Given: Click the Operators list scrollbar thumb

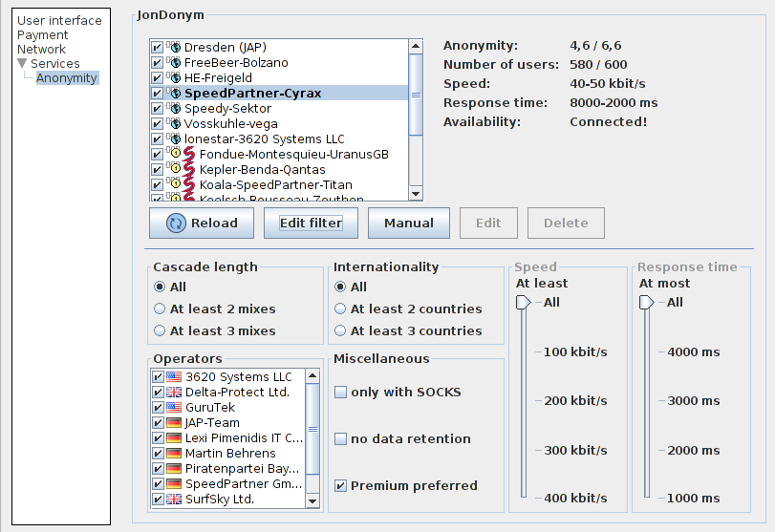Looking at the screenshot, I should 312,429.
